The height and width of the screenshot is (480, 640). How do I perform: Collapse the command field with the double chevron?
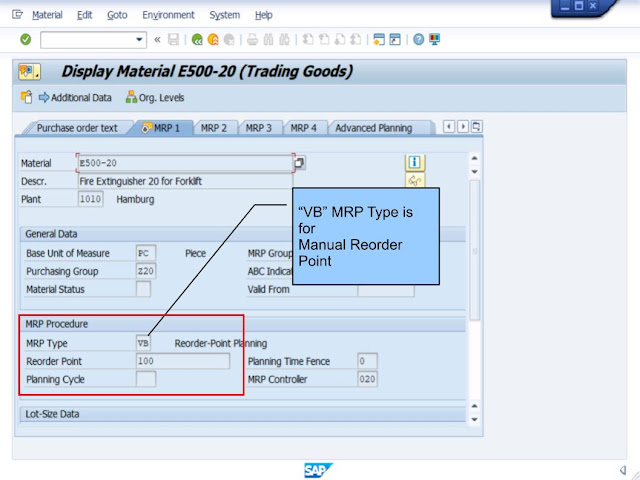point(157,40)
